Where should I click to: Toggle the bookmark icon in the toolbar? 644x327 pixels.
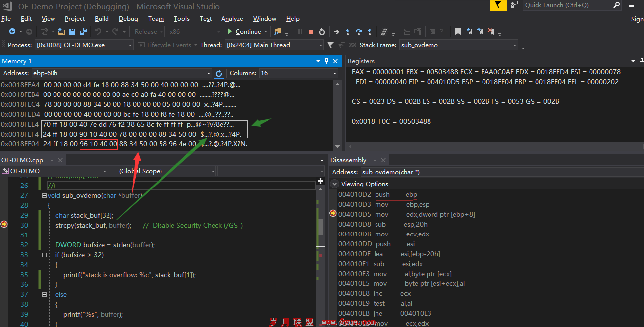point(458,32)
